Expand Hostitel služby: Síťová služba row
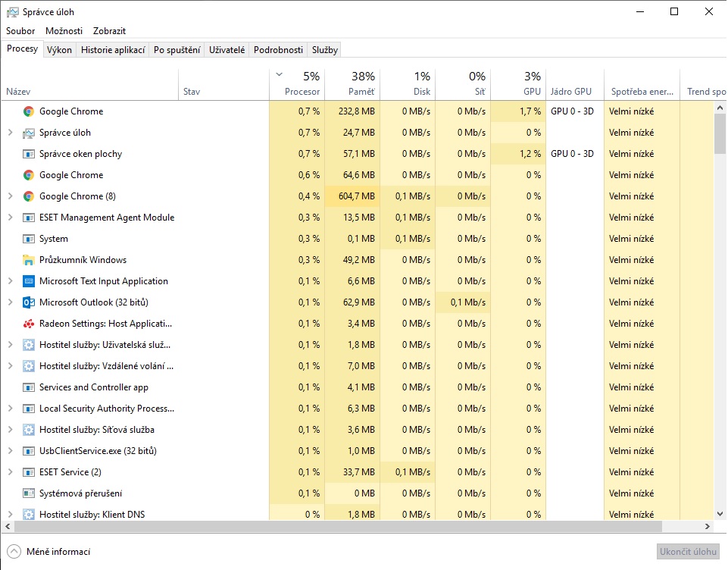 (10, 430)
